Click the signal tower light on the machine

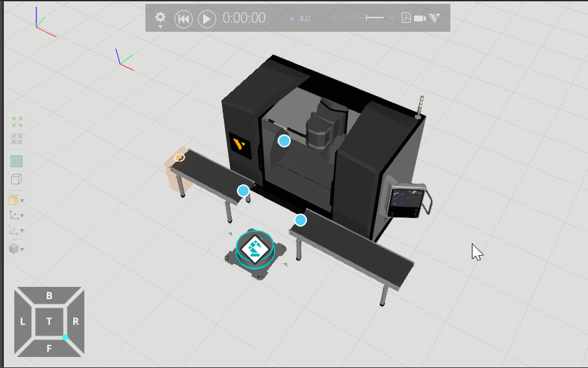tap(421, 107)
